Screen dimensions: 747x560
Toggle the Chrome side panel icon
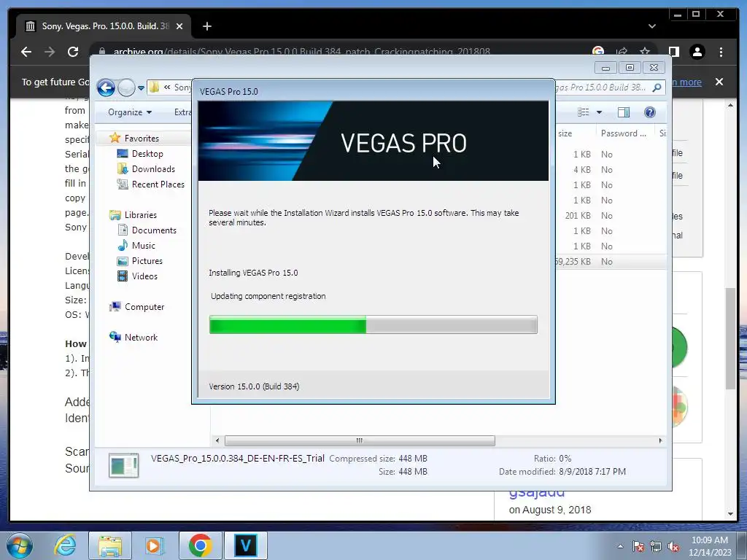click(x=673, y=52)
